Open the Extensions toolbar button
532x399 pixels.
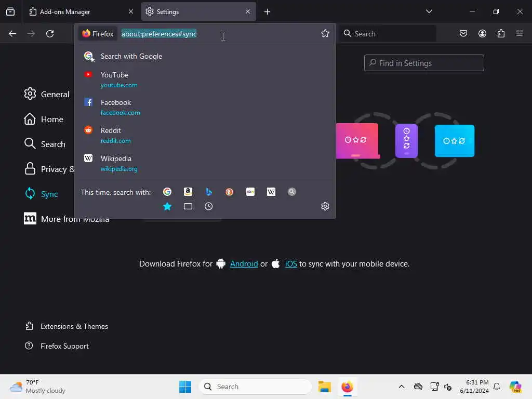tap(501, 33)
